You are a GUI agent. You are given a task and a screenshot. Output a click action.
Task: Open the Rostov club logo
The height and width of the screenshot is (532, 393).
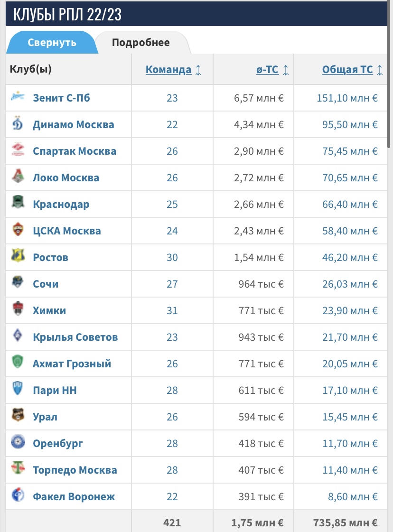pyautogui.click(x=18, y=256)
